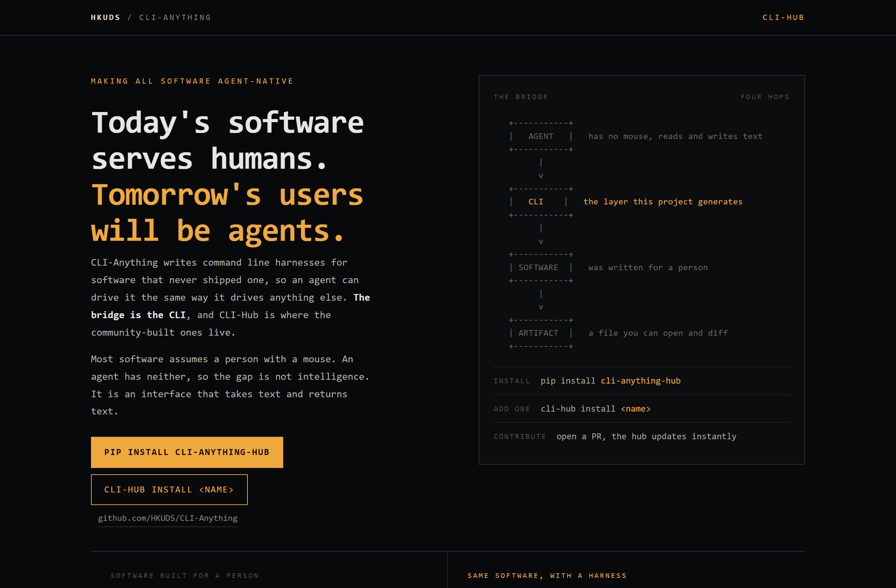Click the AGENT box in the diagram
Screen dimensions: 896x588
tap(541, 136)
